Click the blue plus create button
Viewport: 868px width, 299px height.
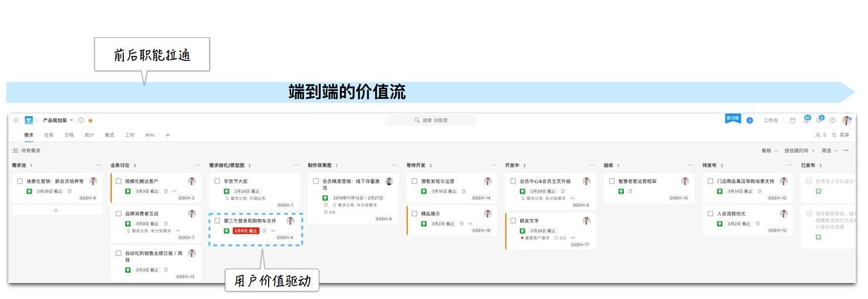tap(749, 120)
